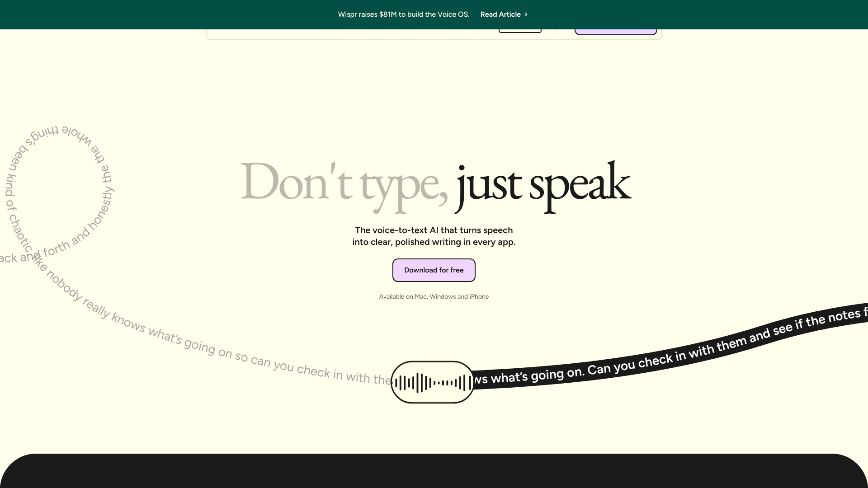Open the Read Article link
868x488 pixels.
click(x=500, y=14)
